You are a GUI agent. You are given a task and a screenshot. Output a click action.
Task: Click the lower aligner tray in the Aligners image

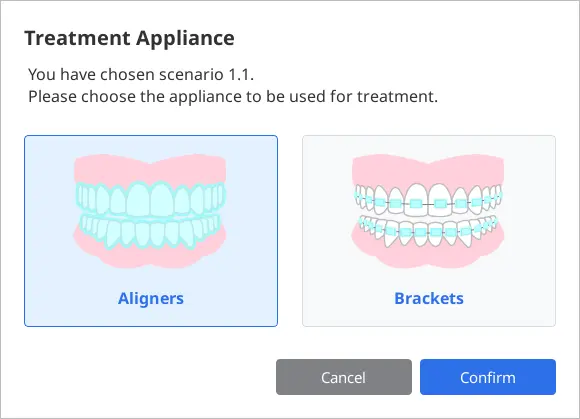pos(150,232)
